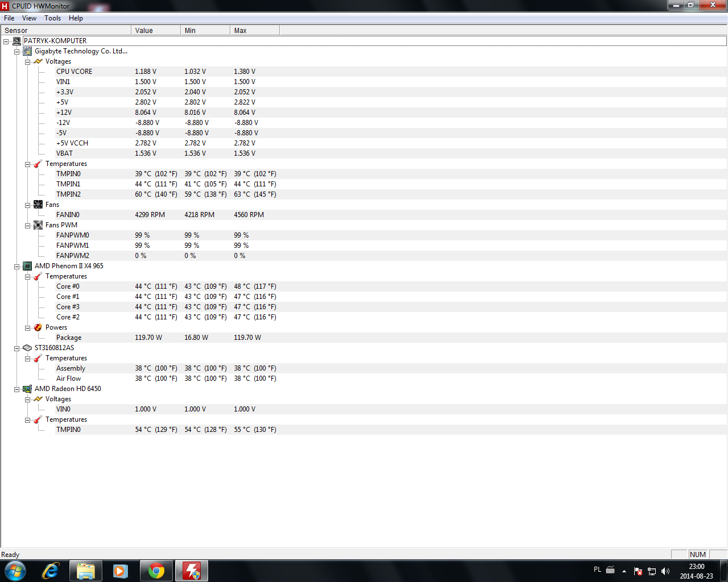Click the Action Center flag tray icon
The image size is (728, 582).
click(x=638, y=571)
